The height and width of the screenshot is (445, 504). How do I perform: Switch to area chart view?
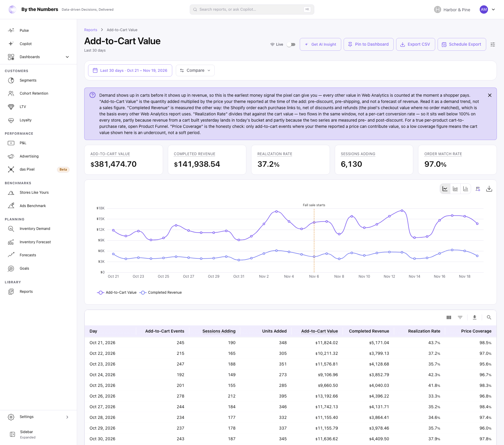(455, 189)
